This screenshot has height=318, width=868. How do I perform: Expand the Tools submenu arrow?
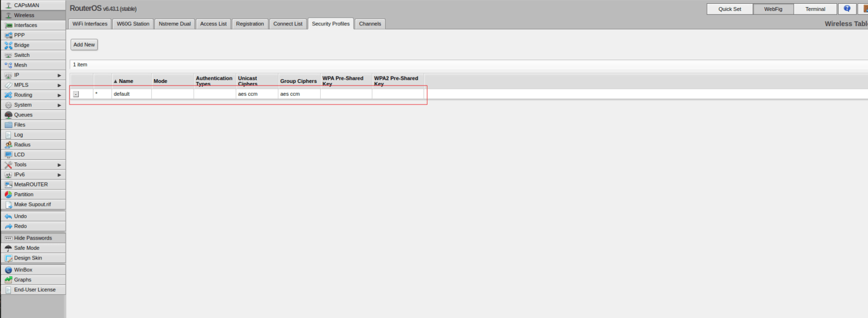[x=59, y=165]
